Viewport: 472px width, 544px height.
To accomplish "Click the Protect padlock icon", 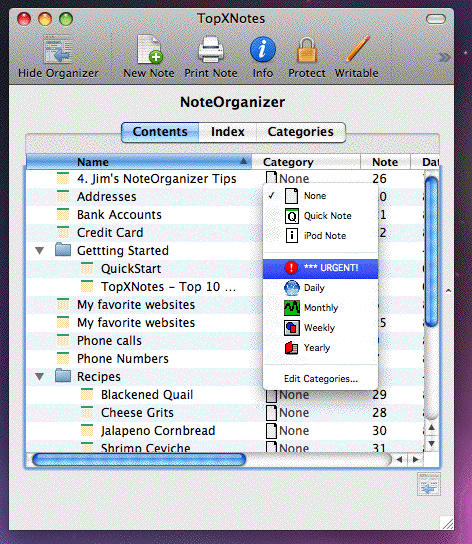I will 307,50.
